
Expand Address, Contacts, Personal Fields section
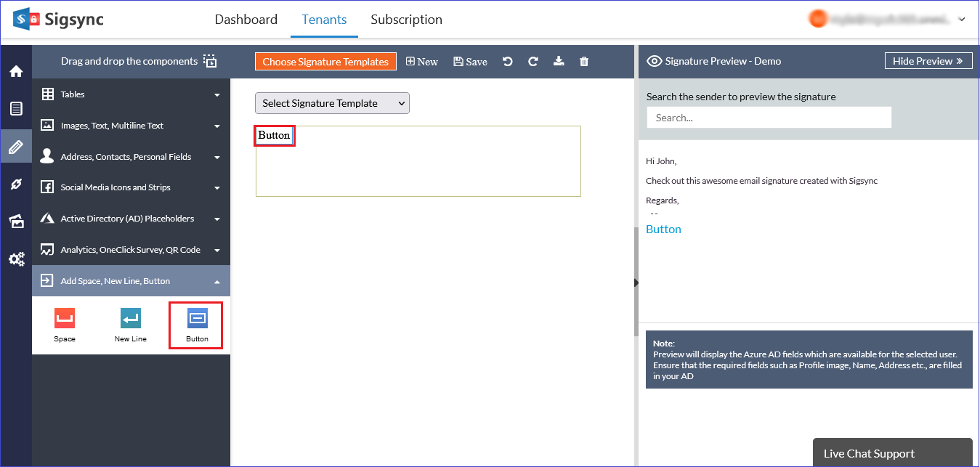[131, 156]
